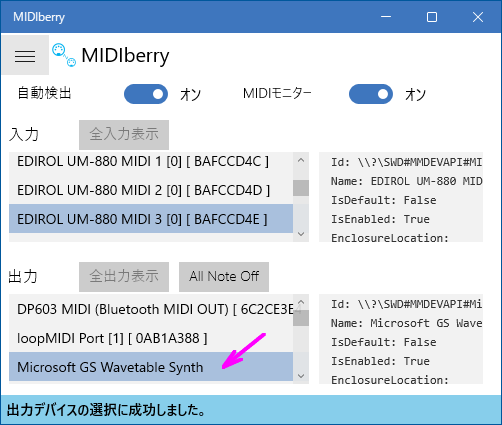502x425 pixels.
Task: Click the 入力 section label
Action: point(24,135)
